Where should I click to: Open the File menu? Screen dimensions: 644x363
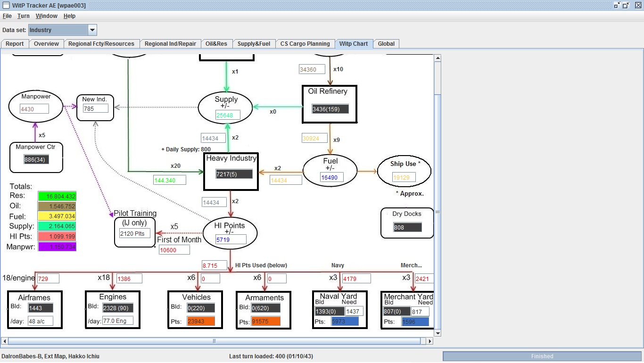(7, 16)
